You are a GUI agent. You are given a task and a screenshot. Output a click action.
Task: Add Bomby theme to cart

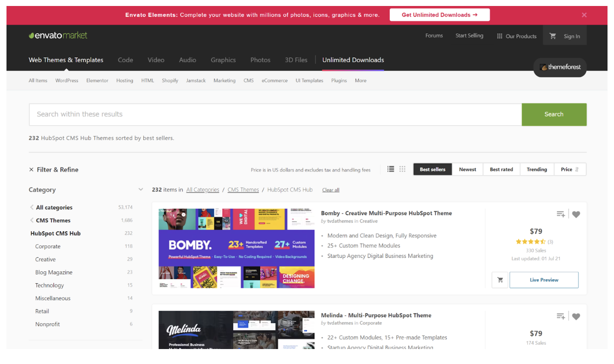[x=500, y=280]
